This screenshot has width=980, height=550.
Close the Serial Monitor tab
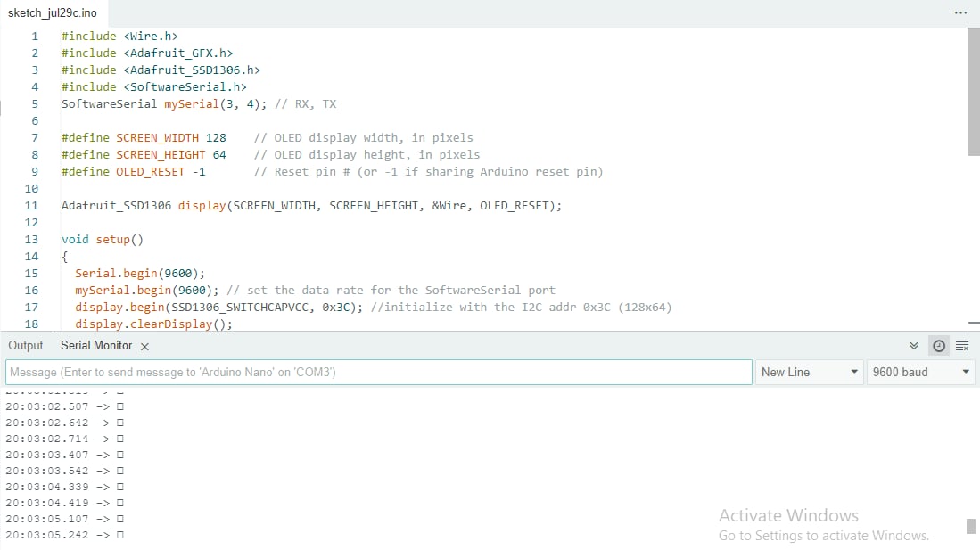144,346
